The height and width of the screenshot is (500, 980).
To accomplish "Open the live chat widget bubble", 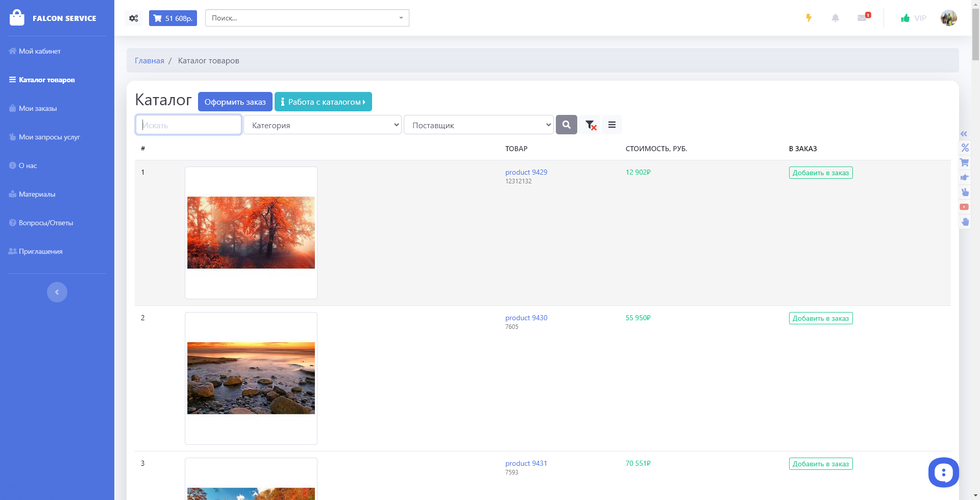I will [x=943, y=472].
